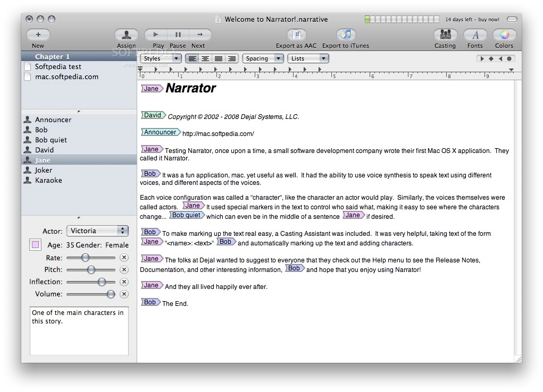Open the Styles dropdown
Viewport: 543px width, 392px height.
(161, 58)
